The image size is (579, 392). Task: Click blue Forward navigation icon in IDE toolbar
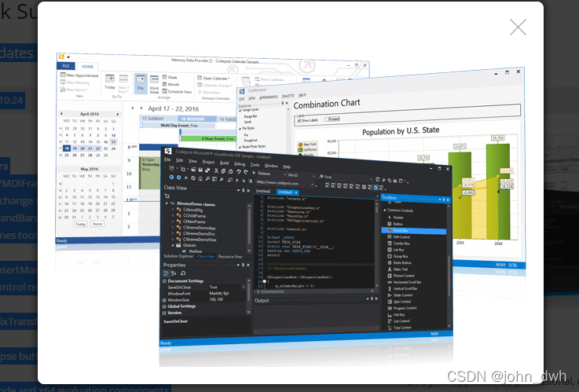178,178
